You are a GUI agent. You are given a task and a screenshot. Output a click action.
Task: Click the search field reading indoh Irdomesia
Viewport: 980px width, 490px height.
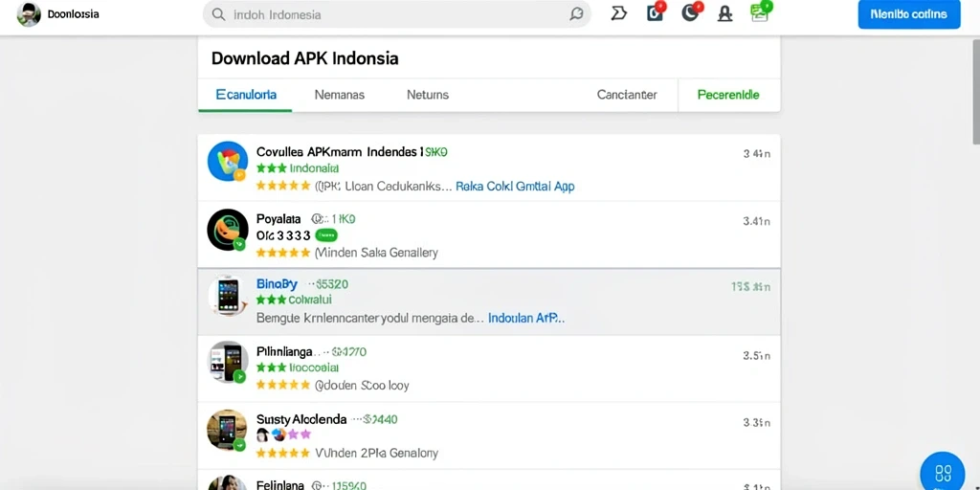[396, 14]
